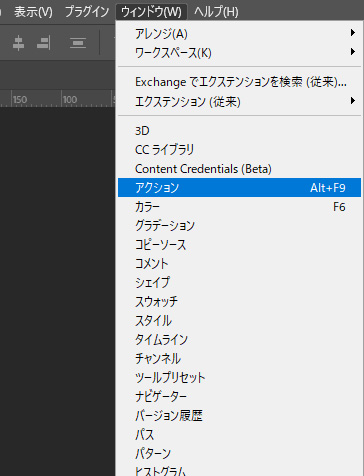
Task: Select アクション menu item
Action: [x=239, y=188]
